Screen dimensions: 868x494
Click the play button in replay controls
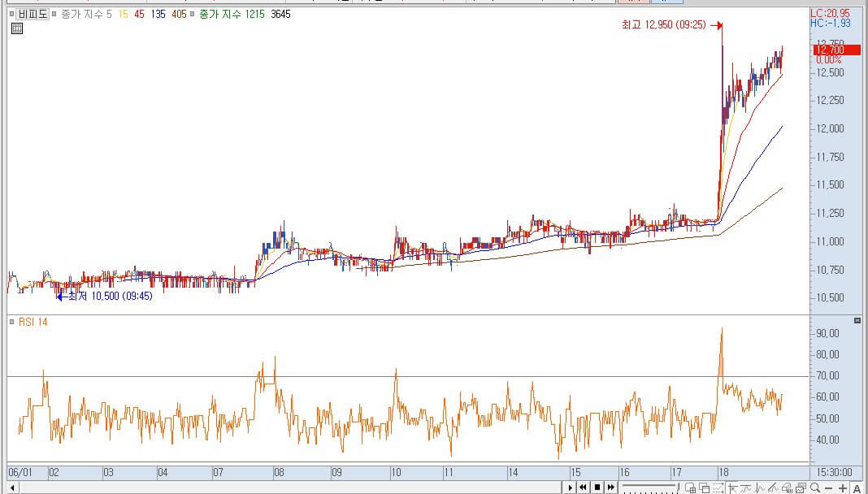[x=571, y=487]
